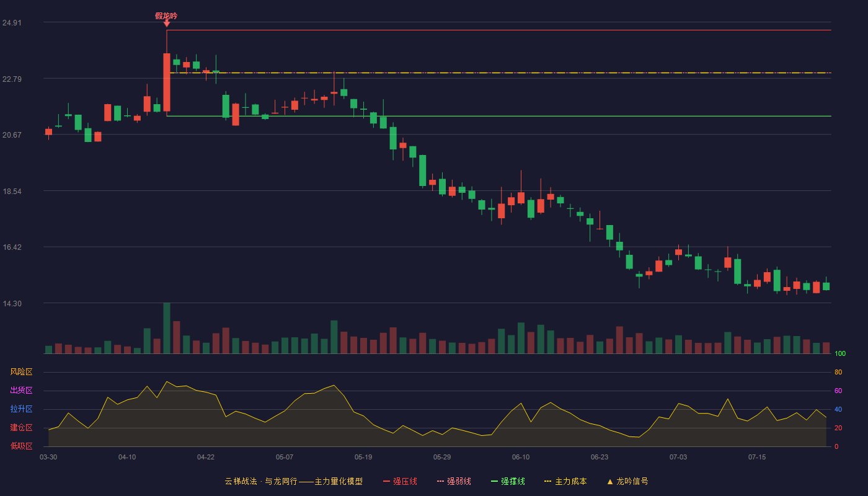
Task: Click the 出货区 zone label
Action: point(21,391)
